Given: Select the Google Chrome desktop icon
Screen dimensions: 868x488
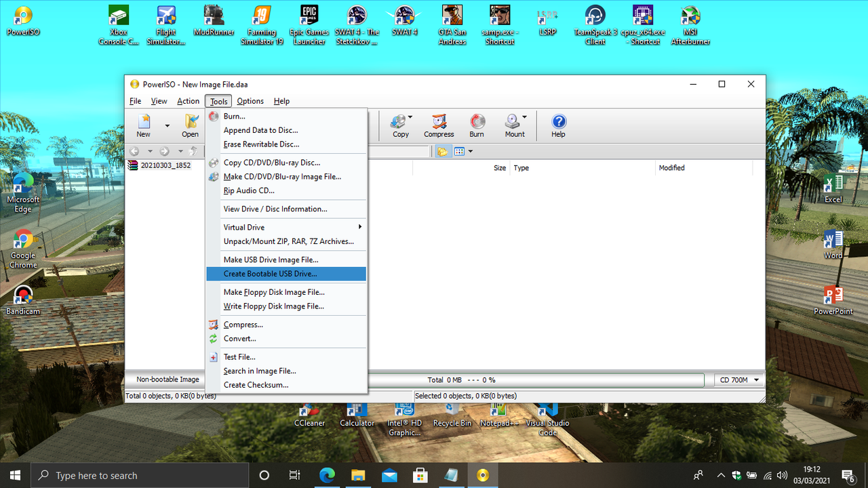Looking at the screenshot, I should point(23,249).
